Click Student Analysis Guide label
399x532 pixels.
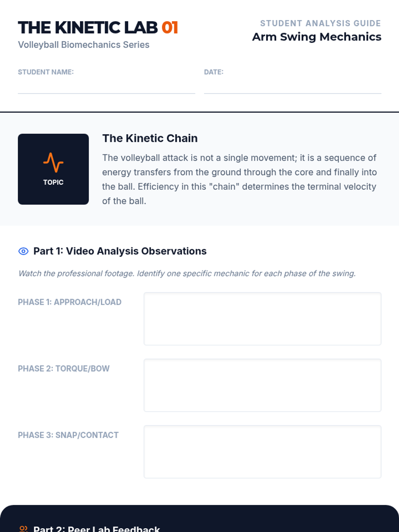coord(320,23)
